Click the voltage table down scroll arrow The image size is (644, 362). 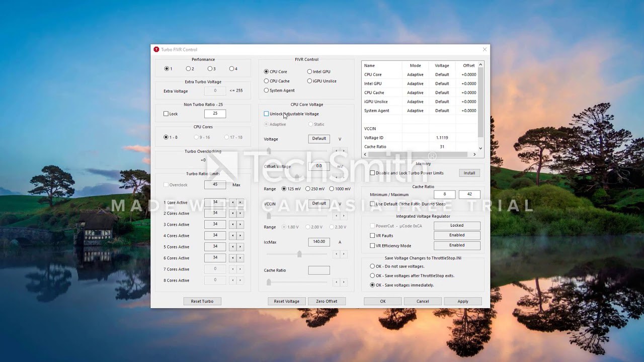pos(480,148)
